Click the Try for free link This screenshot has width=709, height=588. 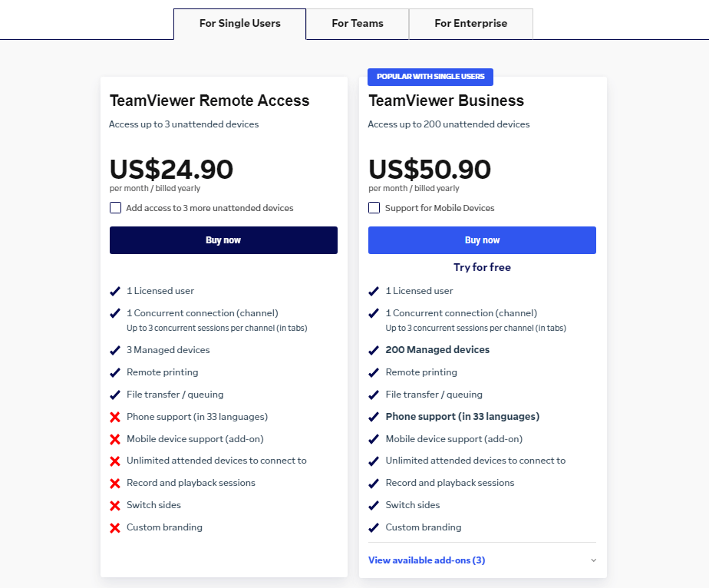(x=482, y=267)
